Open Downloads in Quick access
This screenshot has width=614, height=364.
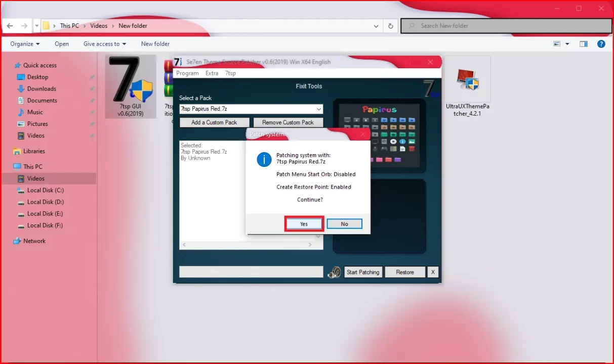coord(42,89)
